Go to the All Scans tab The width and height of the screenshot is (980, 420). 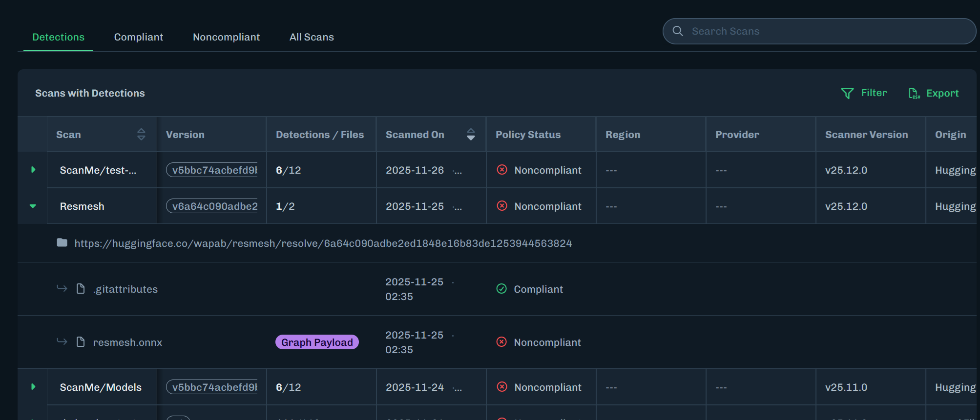pos(312,37)
